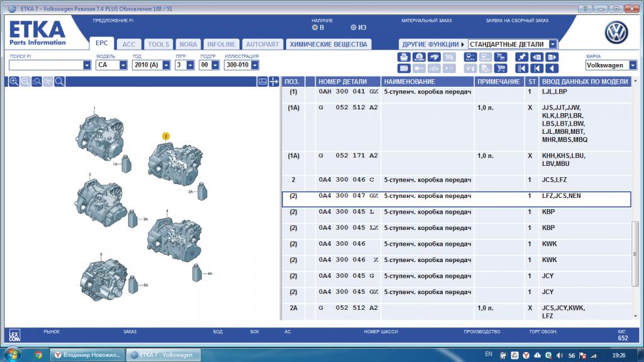Screen dimensions: 644x362
Task: Click the round disc icon beside printer
Action: coord(419,57)
